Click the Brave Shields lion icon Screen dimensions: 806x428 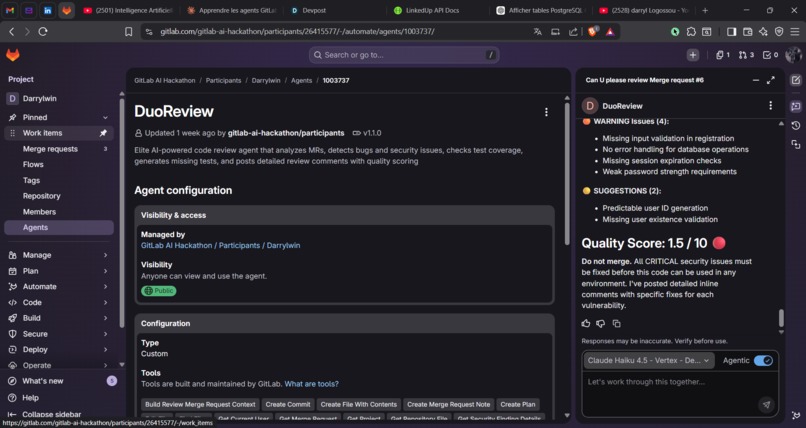593,31
